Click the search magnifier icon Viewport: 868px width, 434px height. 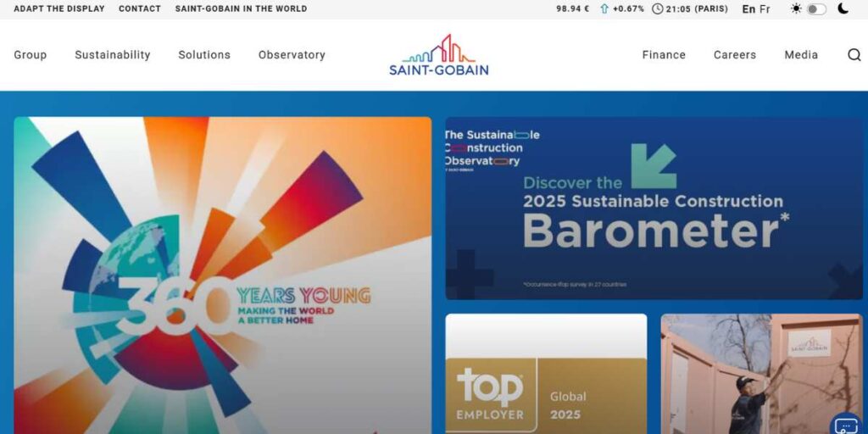point(854,55)
